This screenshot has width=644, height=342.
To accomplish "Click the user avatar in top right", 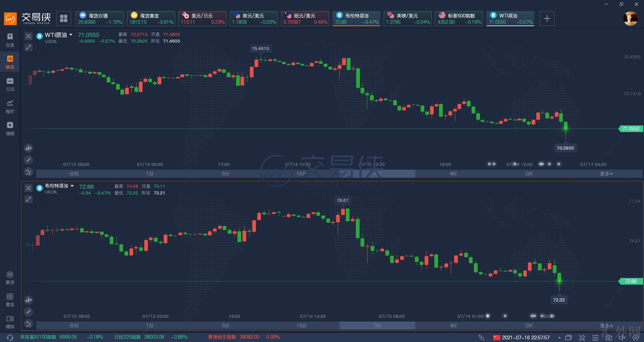I will (x=630, y=18).
